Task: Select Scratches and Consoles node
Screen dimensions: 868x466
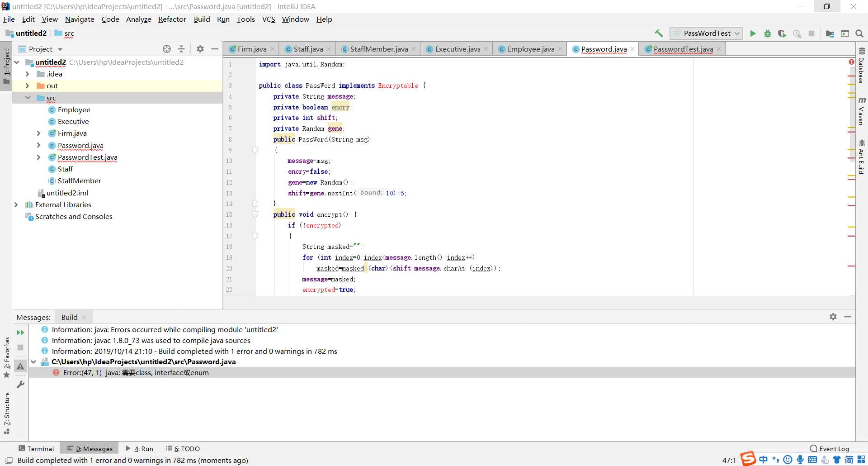Action: 74,216
